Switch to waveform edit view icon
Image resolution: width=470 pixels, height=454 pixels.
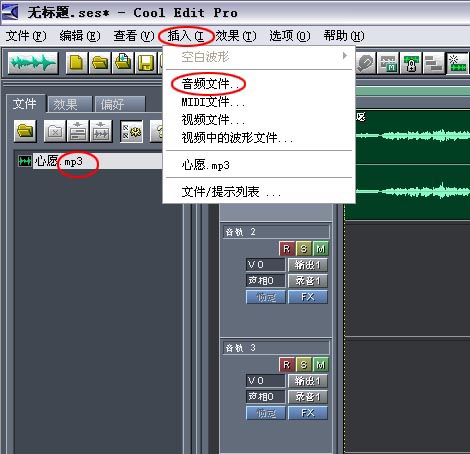coord(33,63)
